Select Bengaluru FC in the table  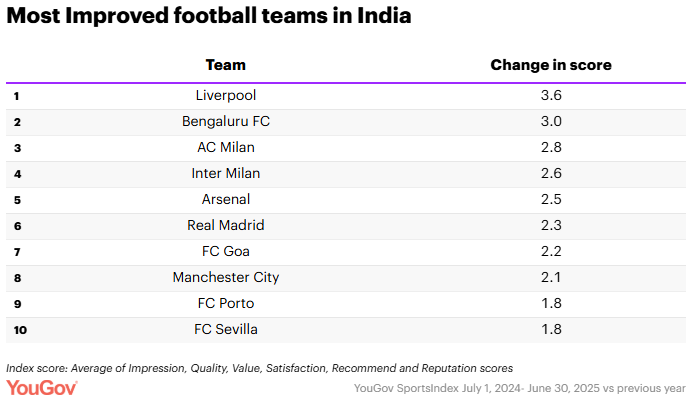pyautogui.click(x=226, y=122)
